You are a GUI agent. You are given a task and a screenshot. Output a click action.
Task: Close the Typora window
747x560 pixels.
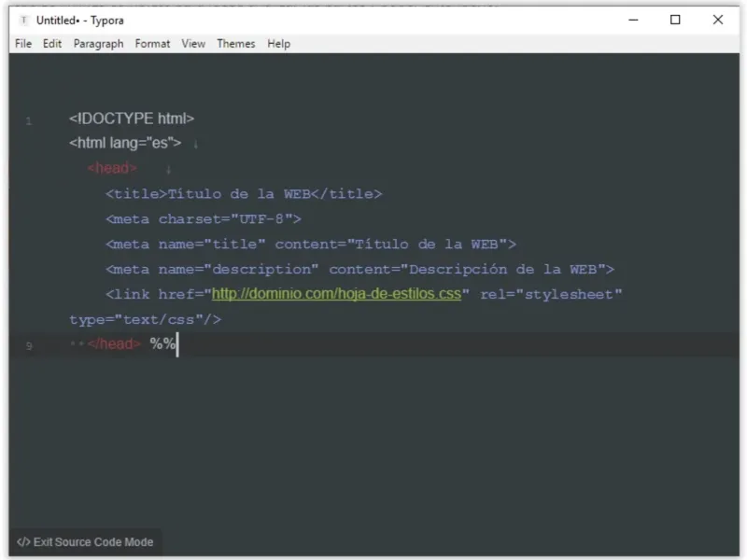pyautogui.click(x=717, y=20)
